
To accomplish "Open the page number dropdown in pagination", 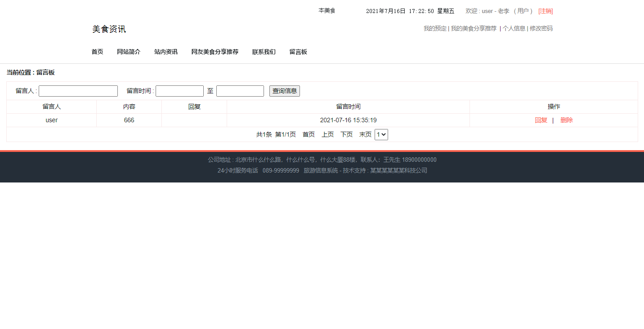I will point(381,134).
